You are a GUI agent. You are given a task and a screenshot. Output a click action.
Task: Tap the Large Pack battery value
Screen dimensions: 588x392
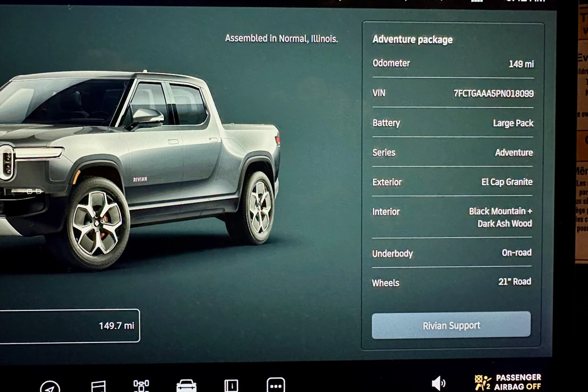click(513, 123)
